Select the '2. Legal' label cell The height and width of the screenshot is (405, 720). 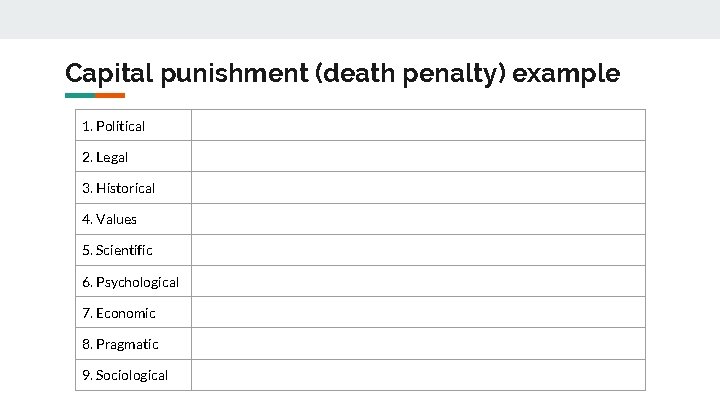[133, 156]
